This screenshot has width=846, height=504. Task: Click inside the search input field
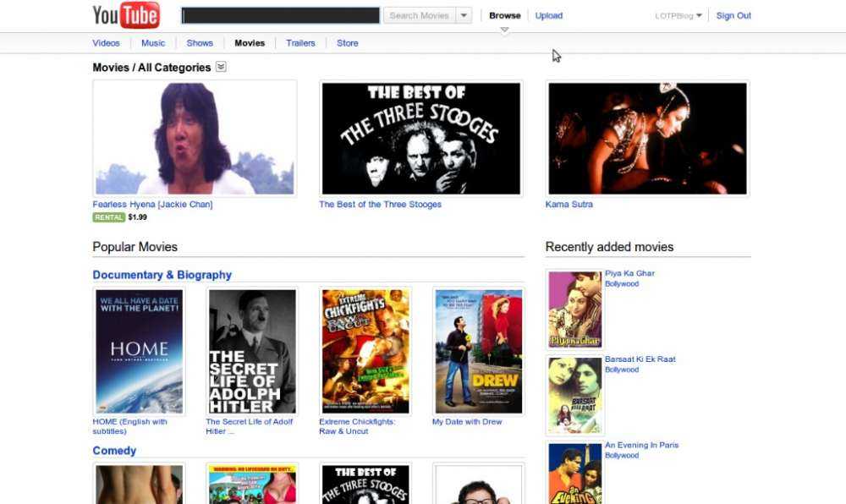(280, 15)
